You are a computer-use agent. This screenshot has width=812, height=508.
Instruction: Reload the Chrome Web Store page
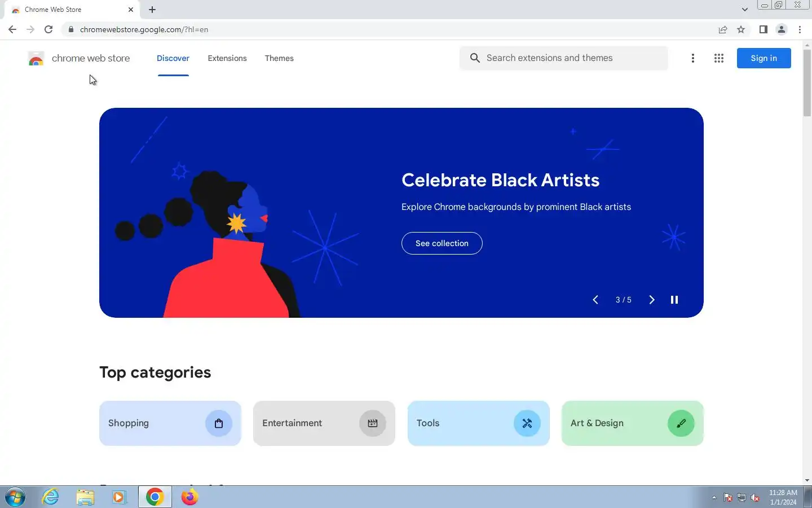(48, 29)
